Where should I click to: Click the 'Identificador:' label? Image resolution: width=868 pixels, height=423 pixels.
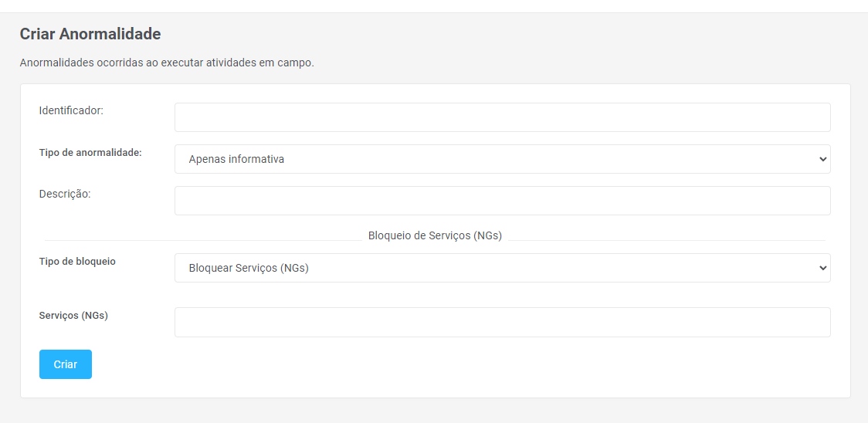tap(71, 110)
